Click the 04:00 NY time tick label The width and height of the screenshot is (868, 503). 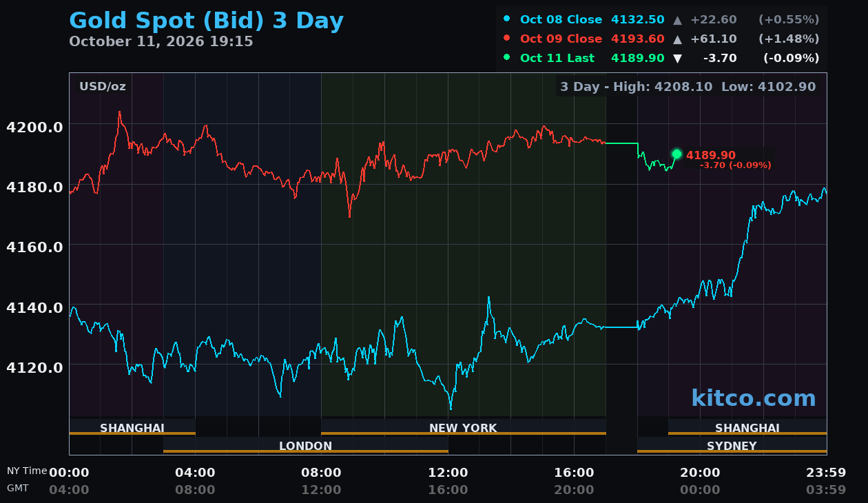195,473
